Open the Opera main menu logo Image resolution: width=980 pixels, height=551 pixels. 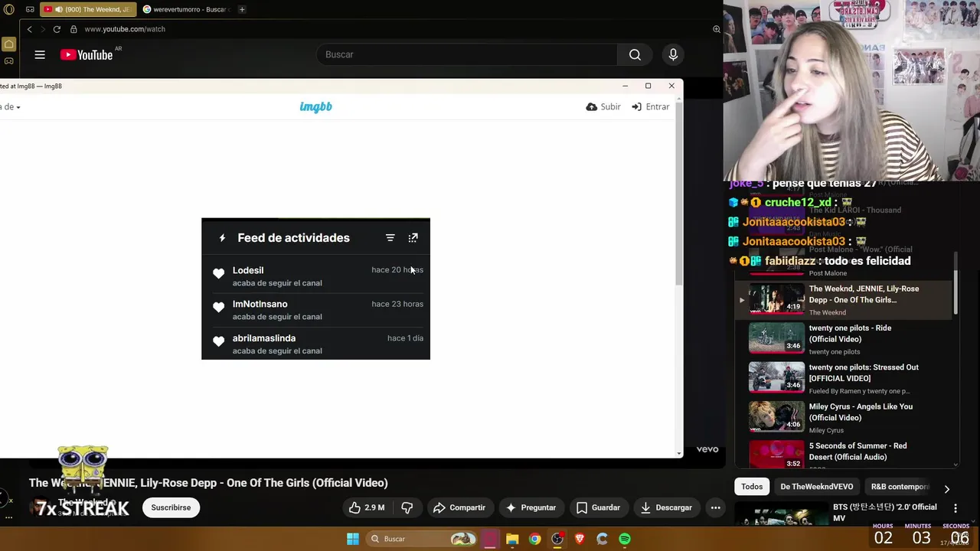click(8, 9)
